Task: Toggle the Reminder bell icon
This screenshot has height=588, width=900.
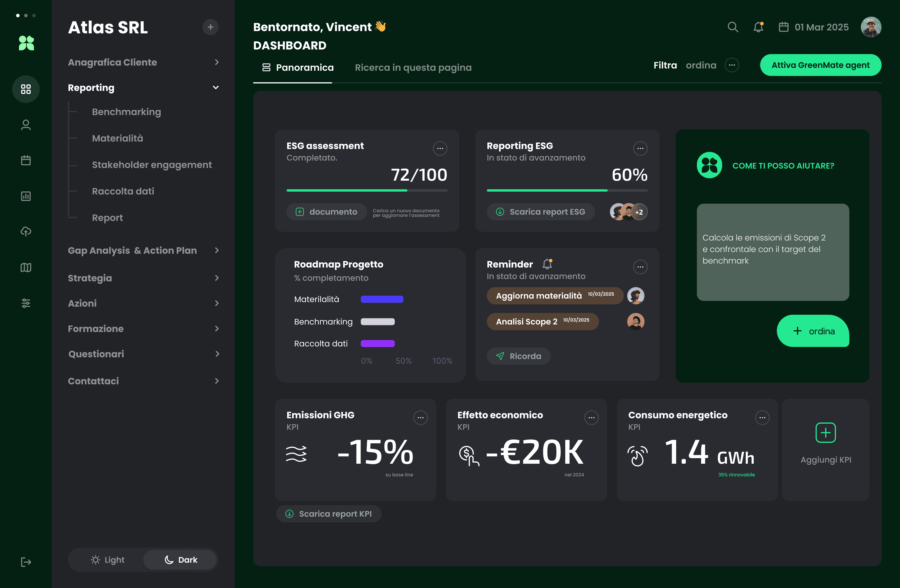Action: [547, 264]
